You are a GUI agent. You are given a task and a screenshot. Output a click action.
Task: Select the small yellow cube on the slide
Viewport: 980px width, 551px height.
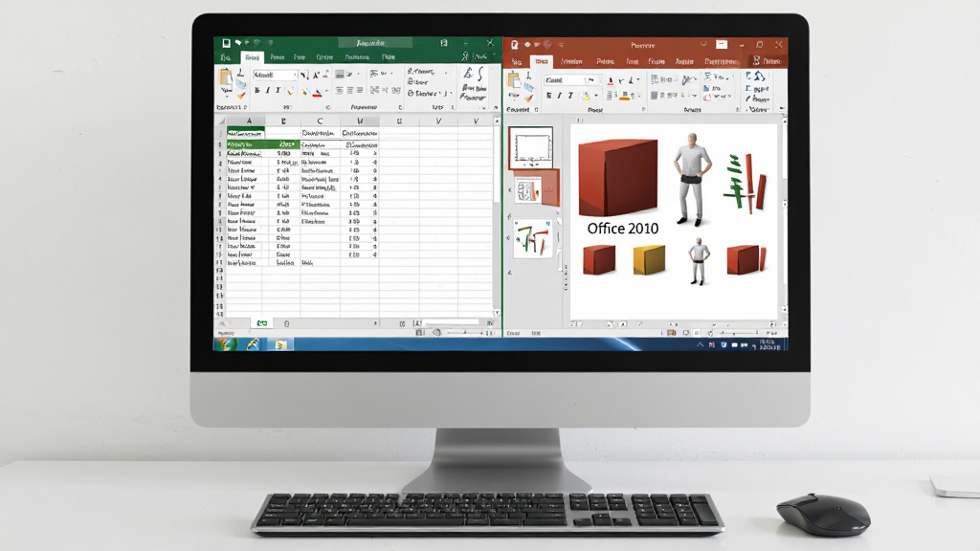(649, 260)
